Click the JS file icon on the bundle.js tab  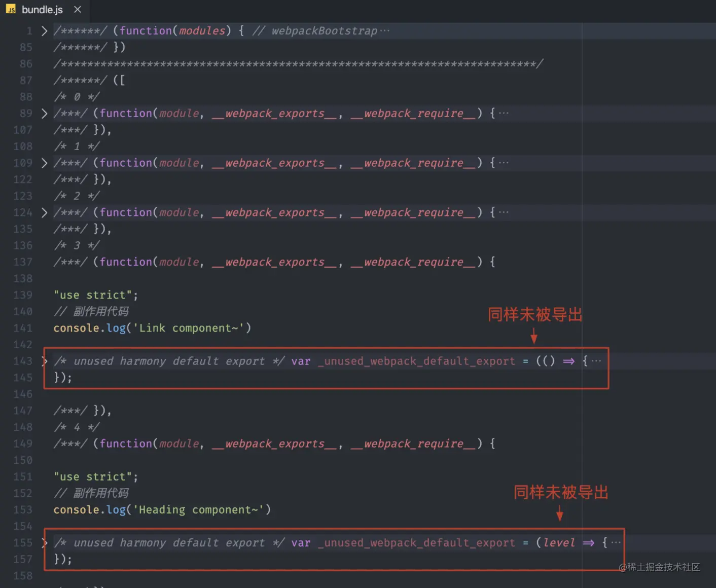11,10
